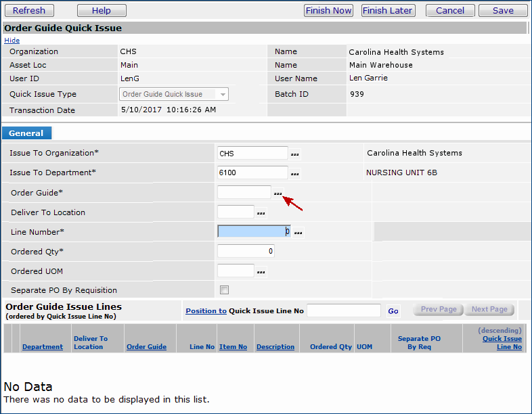The image size is (532, 414).
Task: Enable Separate PO By Requisition checkbox
Action: coord(225,290)
